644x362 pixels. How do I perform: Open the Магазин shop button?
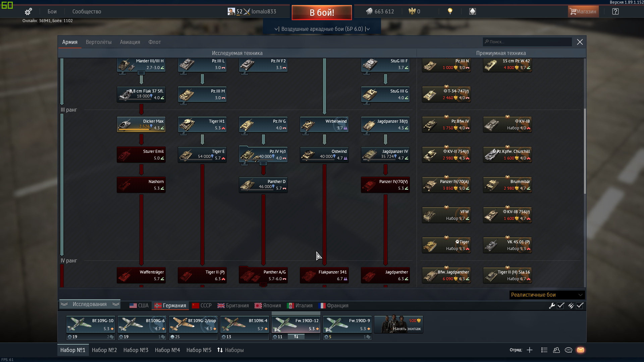[583, 11]
